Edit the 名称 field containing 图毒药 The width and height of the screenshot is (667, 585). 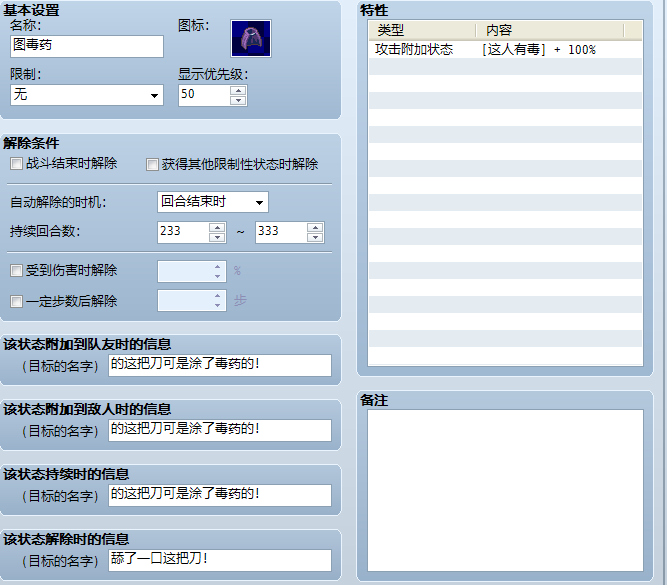click(x=87, y=46)
